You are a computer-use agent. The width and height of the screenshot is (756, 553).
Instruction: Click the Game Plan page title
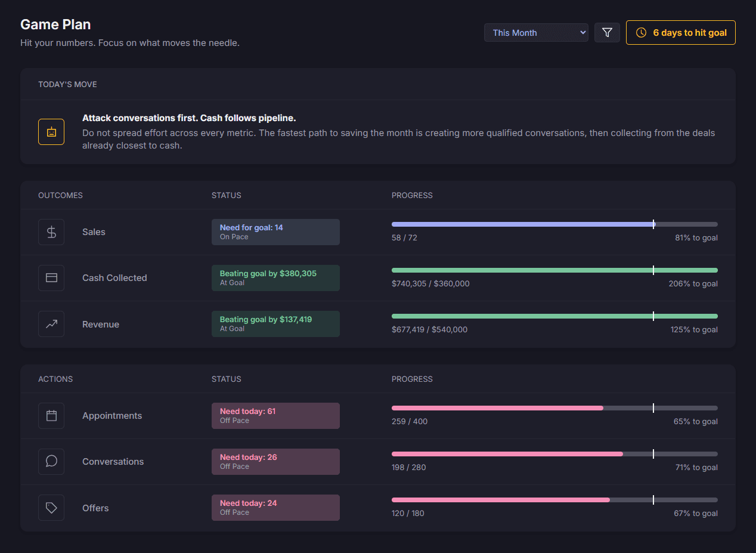55,24
